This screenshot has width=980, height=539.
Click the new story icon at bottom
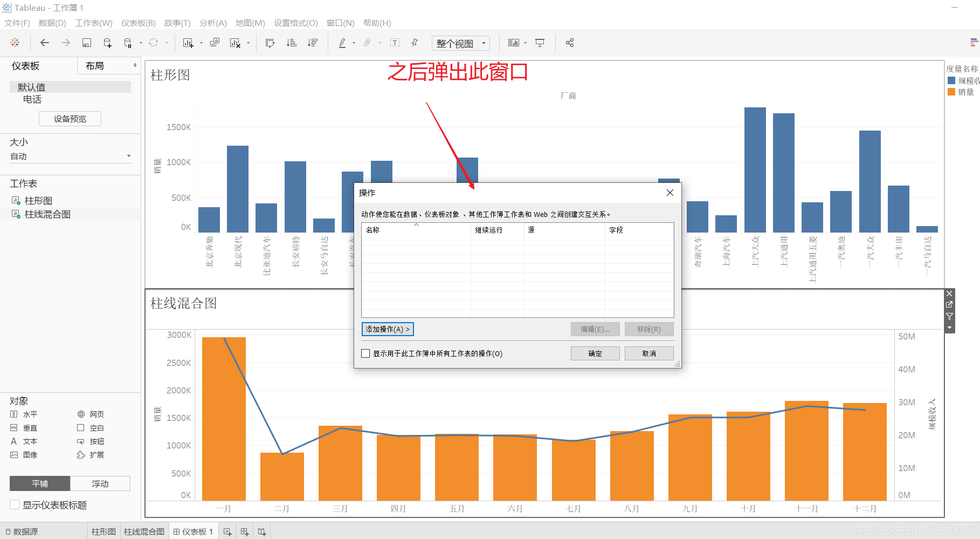tap(262, 532)
